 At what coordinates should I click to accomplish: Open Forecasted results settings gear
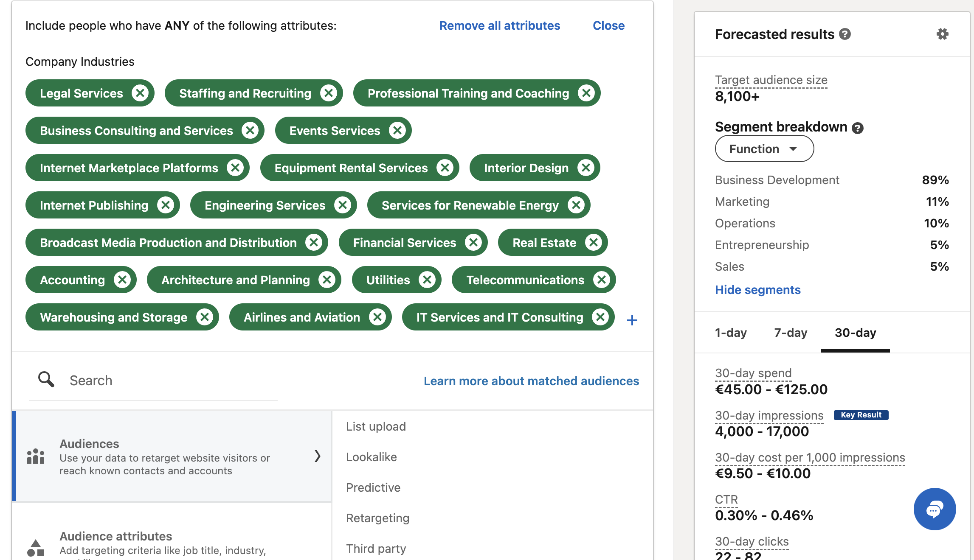943,34
